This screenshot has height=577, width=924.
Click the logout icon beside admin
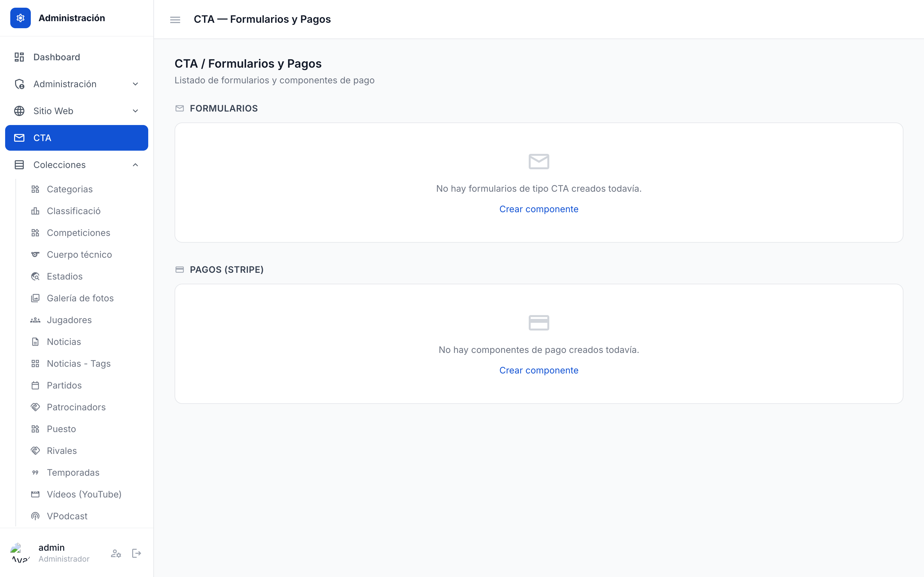coord(136,553)
